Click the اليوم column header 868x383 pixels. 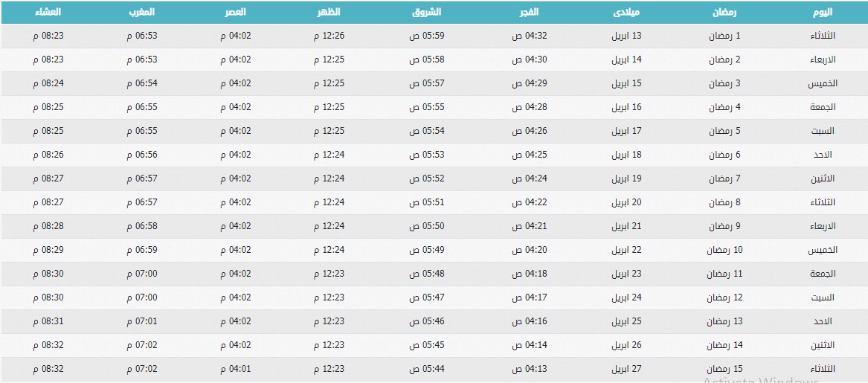click(822, 12)
